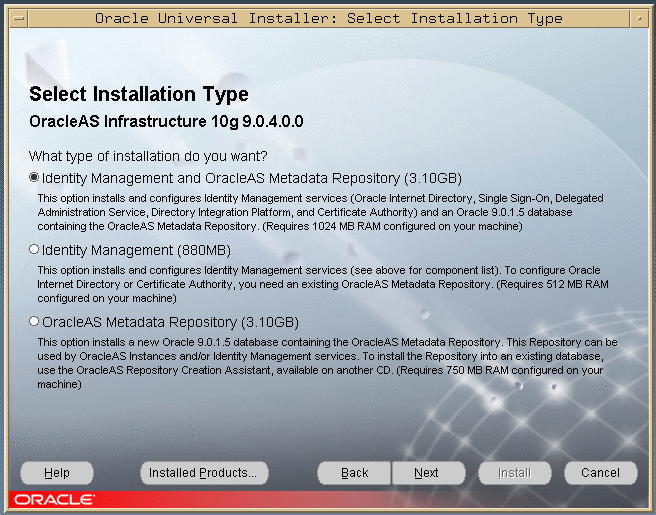Go Back to previous installer step

coord(354,473)
